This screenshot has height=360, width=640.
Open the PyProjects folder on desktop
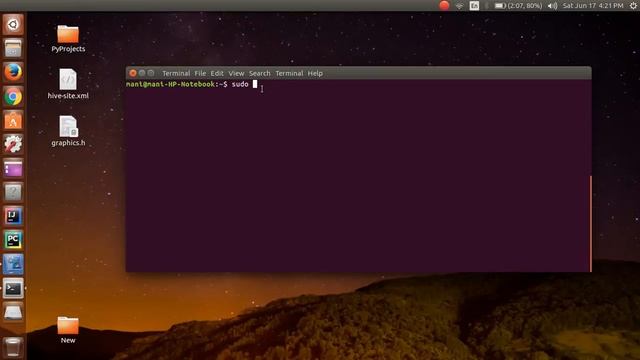click(x=68, y=39)
